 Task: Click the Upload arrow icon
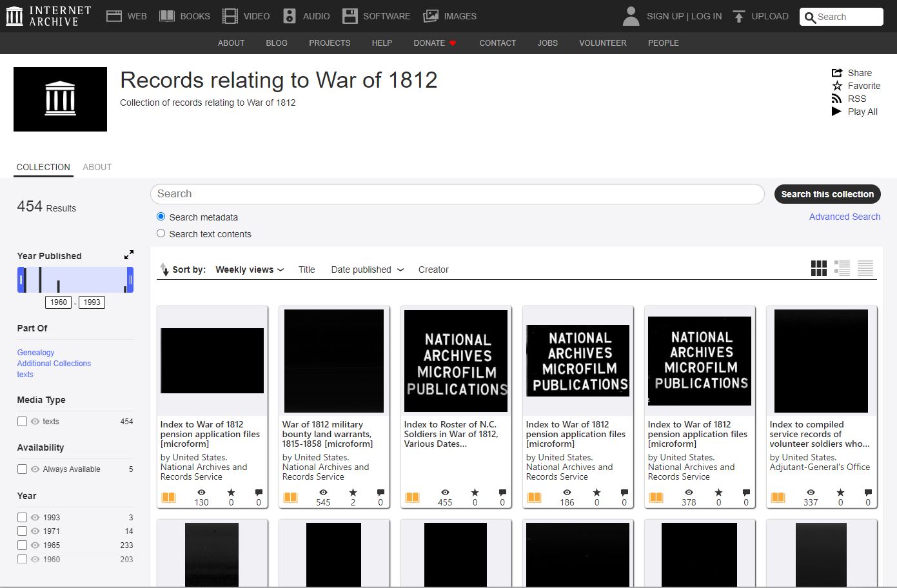coord(739,16)
